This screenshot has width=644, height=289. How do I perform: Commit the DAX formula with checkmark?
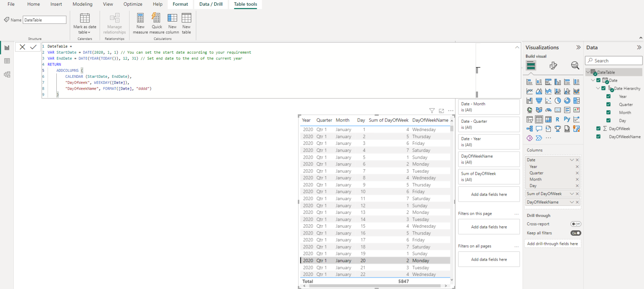point(33,47)
